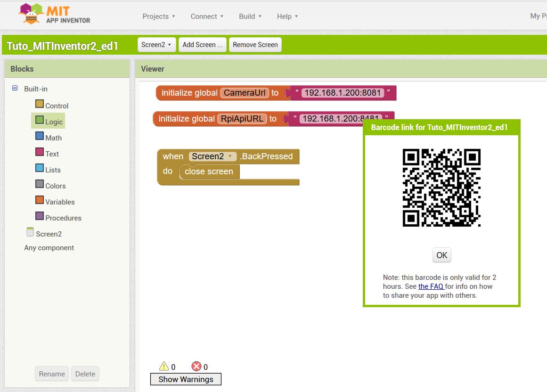The width and height of the screenshot is (547, 392).
Task: Click the Add Screen button
Action: pyautogui.click(x=202, y=45)
